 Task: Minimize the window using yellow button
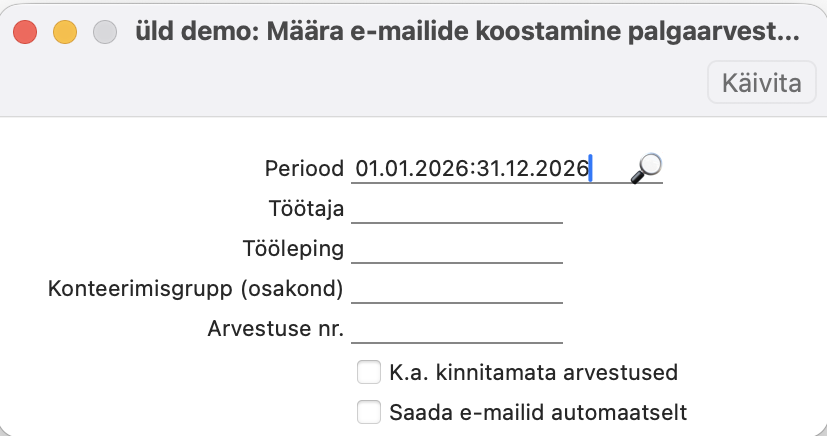pyautogui.click(x=65, y=32)
